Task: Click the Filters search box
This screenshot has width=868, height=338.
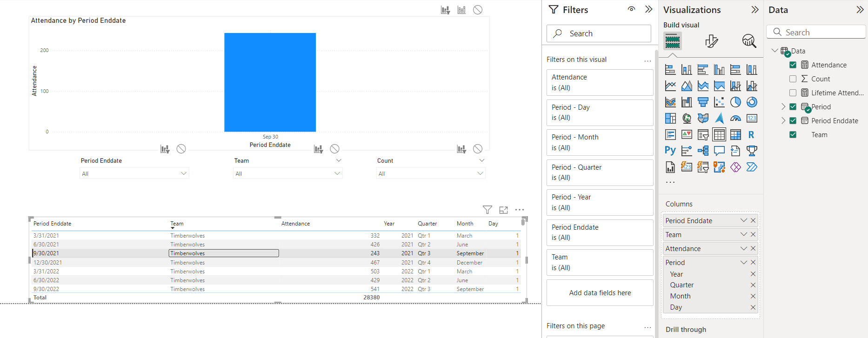Action: pos(599,33)
